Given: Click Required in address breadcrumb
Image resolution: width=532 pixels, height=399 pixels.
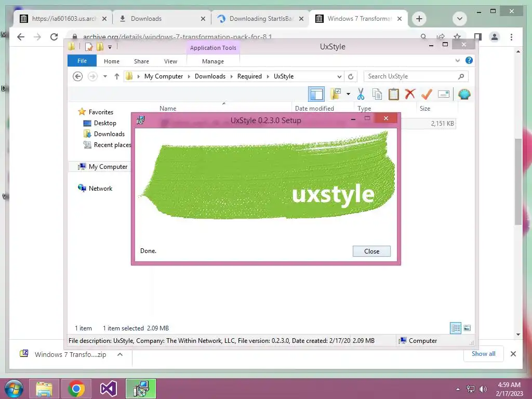Looking at the screenshot, I should (x=249, y=76).
